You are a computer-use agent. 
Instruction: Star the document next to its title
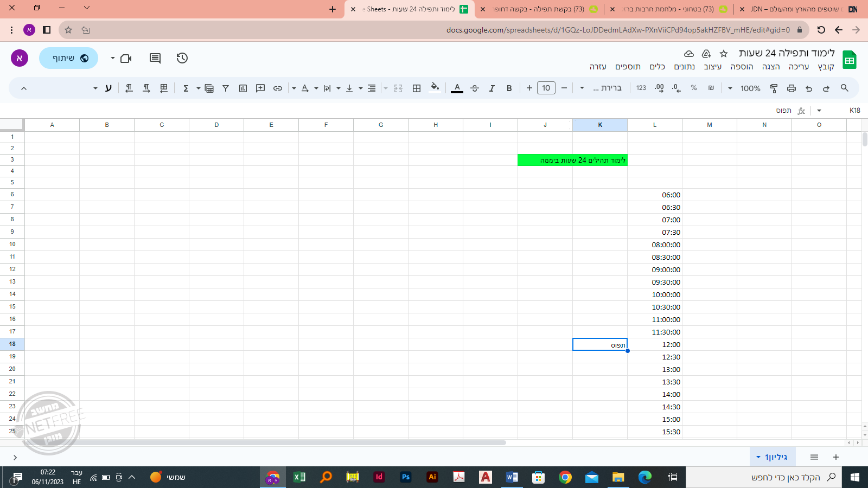tap(724, 54)
